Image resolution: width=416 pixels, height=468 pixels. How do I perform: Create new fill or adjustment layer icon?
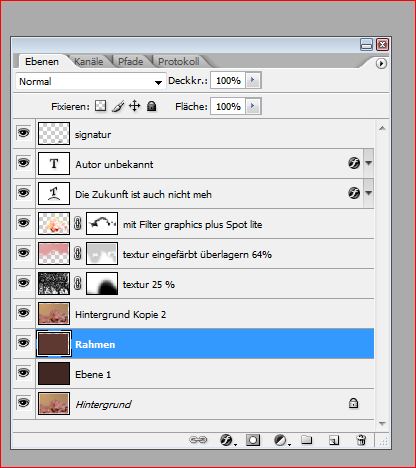pos(282,440)
